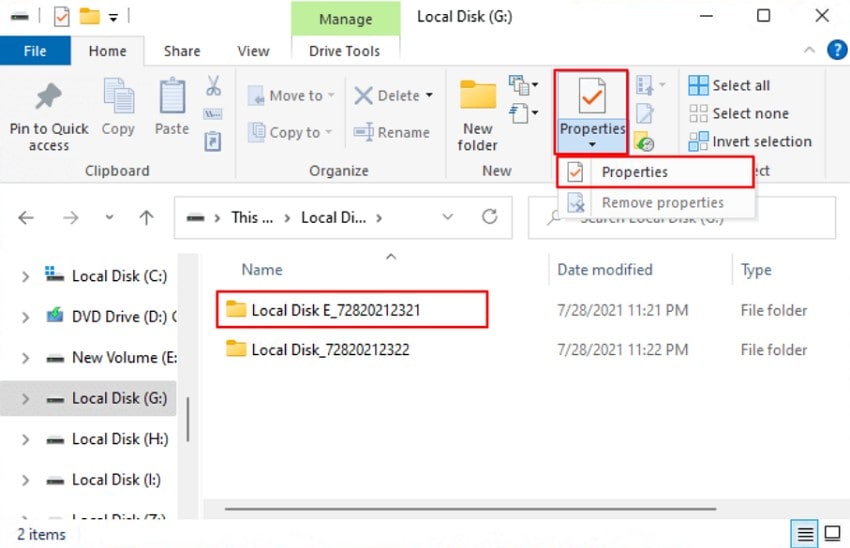Screen dimensions: 850x548
Task: Click quick access Properties icon in title bar
Action: (x=61, y=17)
